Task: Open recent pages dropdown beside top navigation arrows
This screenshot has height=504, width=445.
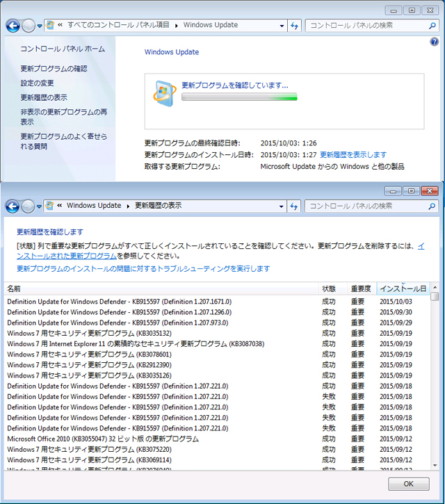Action: (x=40, y=26)
